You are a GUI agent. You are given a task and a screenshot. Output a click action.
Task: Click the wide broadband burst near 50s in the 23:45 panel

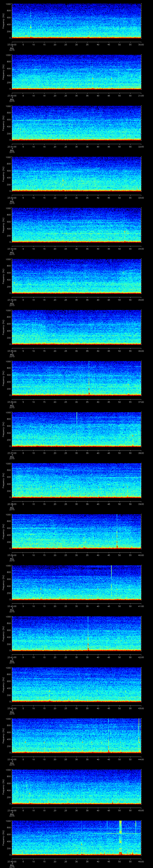[120, 838]
